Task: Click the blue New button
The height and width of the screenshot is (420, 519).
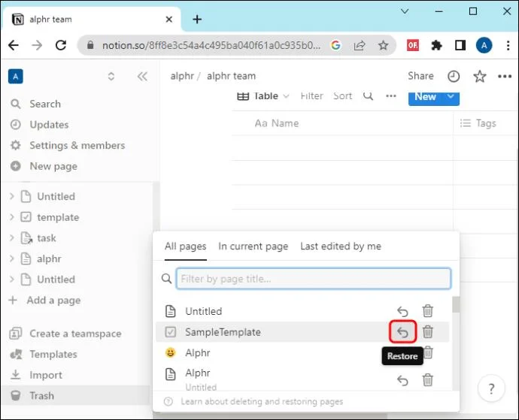Action: click(x=425, y=97)
